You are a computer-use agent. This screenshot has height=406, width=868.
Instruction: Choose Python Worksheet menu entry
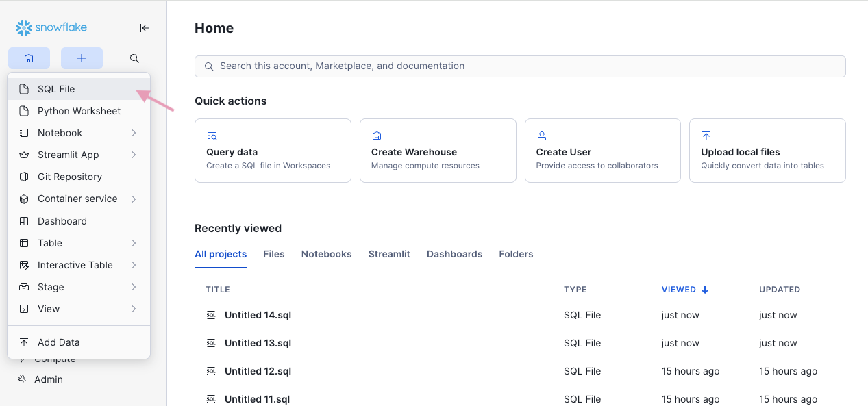click(x=79, y=111)
